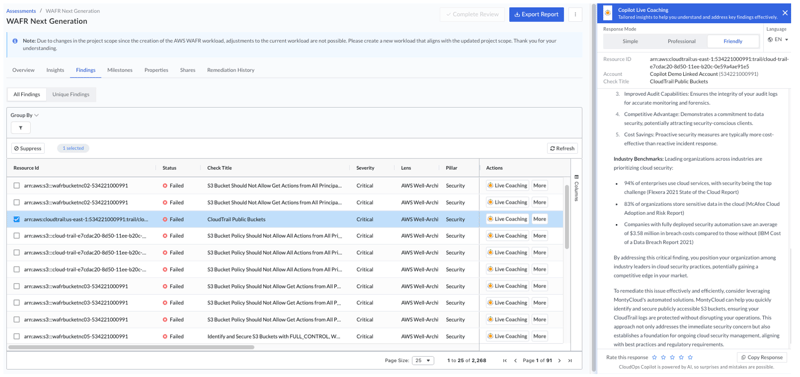
Task: Open More actions for the wafrbucketnc05 row
Action: (539, 336)
